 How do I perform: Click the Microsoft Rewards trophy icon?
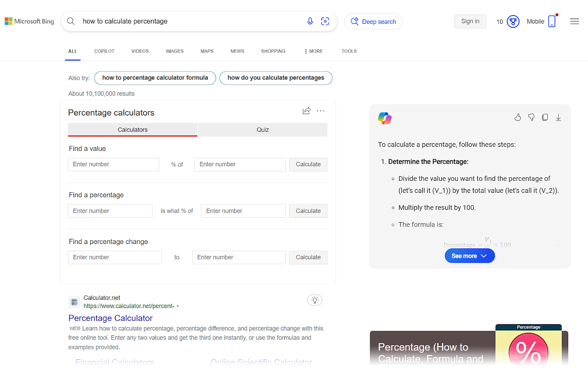click(x=512, y=21)
